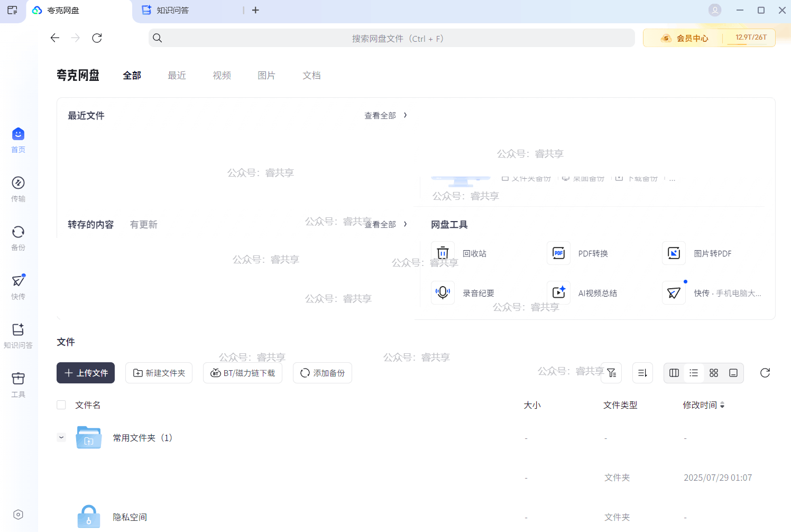Switch to list view layout
Viewport: 791px width, 532px height.
694,373
